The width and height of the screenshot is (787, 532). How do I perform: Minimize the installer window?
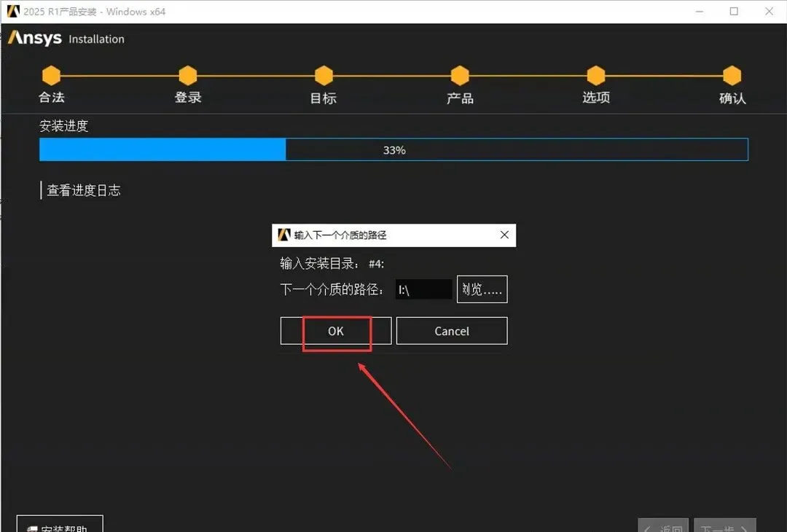click(699, 12)
